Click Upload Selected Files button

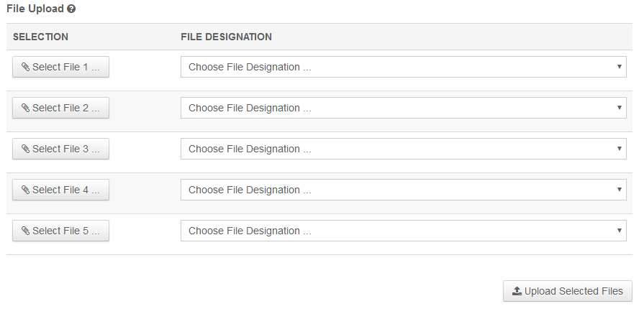tap(568, 291)
